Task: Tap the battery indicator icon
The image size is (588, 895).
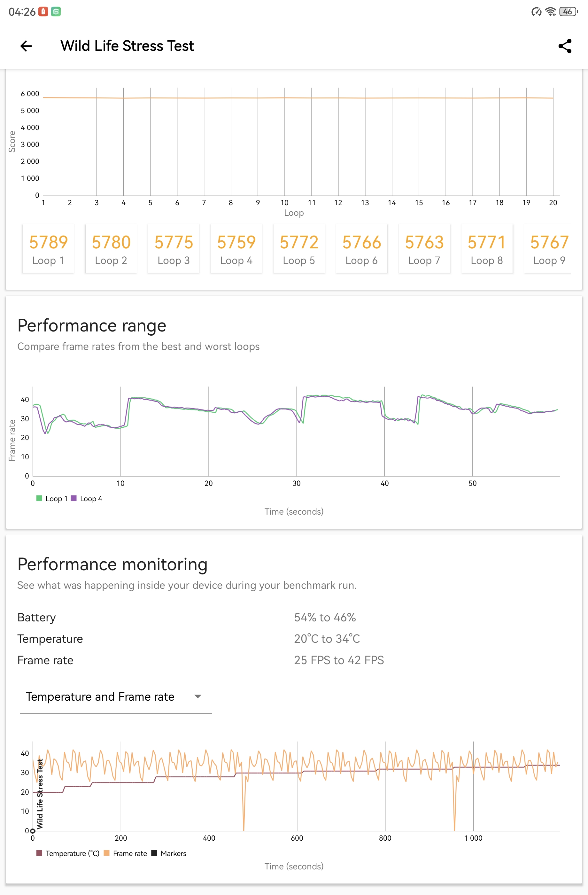Action: click(569, 12)
